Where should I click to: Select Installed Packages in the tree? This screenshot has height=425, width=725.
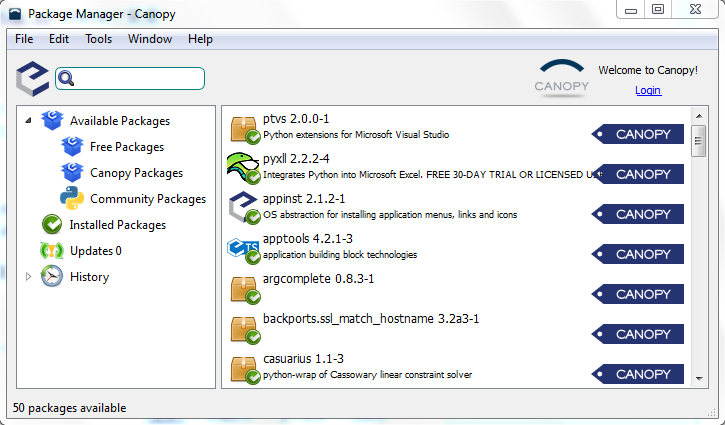[x=117, y=224]
